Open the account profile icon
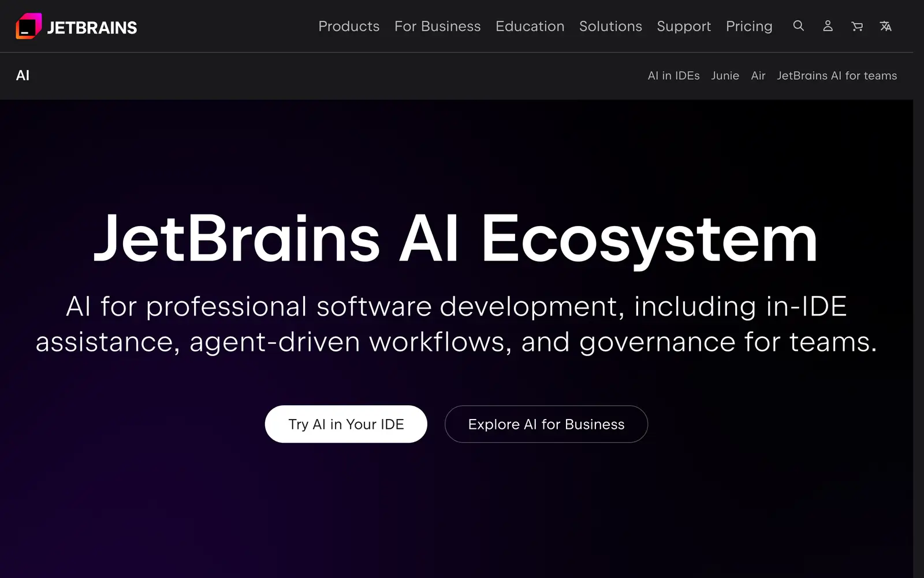This screenshot has height=578, width=924. click(828, 26)
